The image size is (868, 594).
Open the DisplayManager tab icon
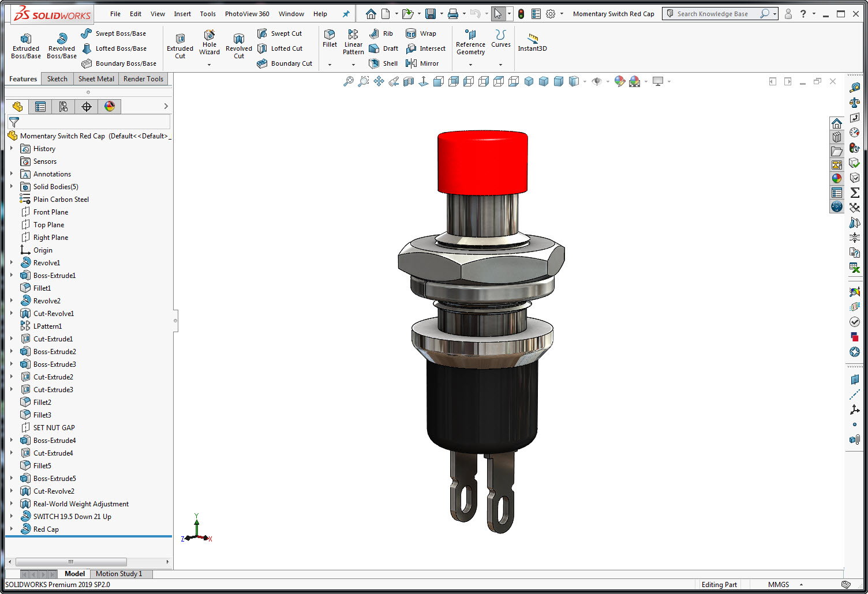click(x=110, y=106)
